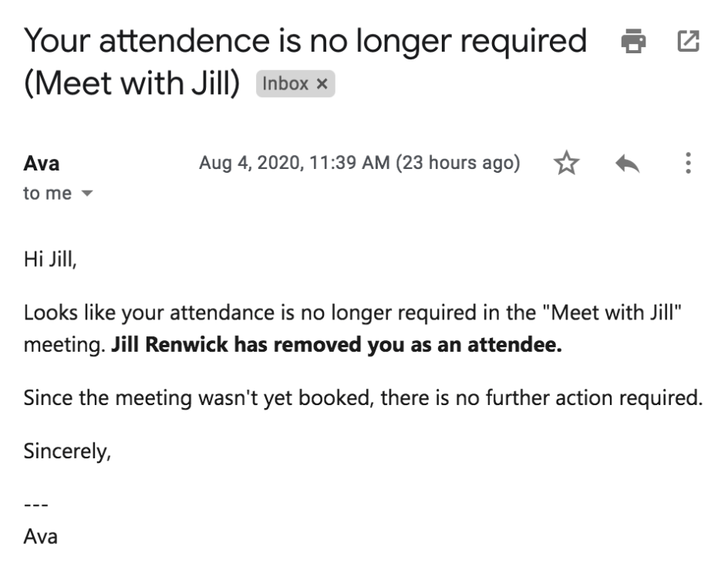Star this message from Ava

(x=567, y=163)
